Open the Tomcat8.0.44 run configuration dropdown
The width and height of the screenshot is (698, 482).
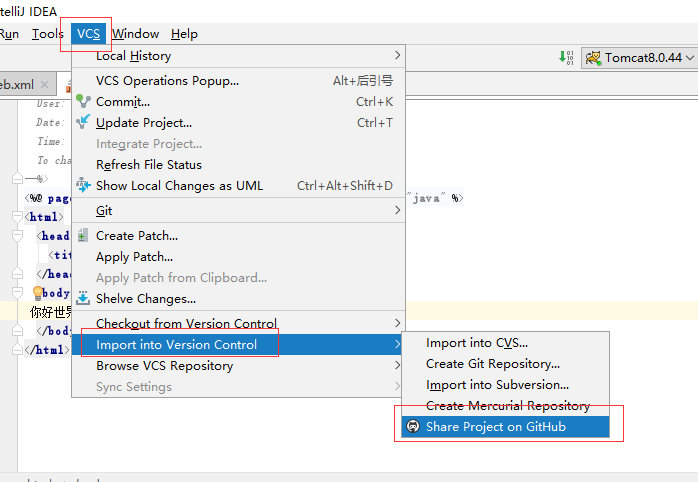(647, 58)
